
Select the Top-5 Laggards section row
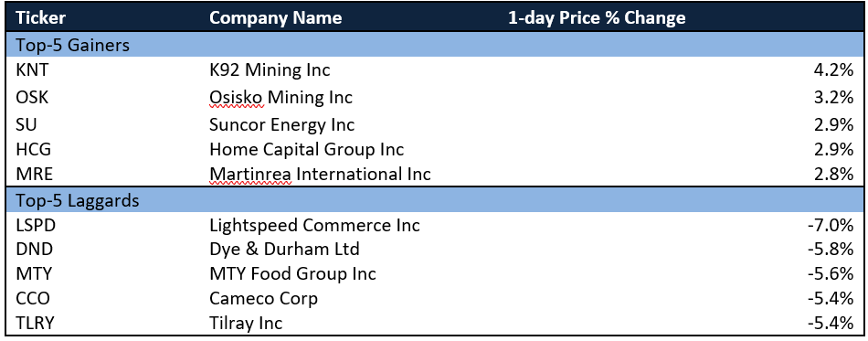point(434,200)
